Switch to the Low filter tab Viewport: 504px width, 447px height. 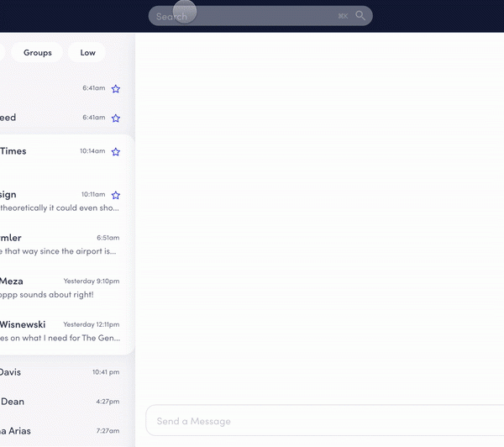87,53
